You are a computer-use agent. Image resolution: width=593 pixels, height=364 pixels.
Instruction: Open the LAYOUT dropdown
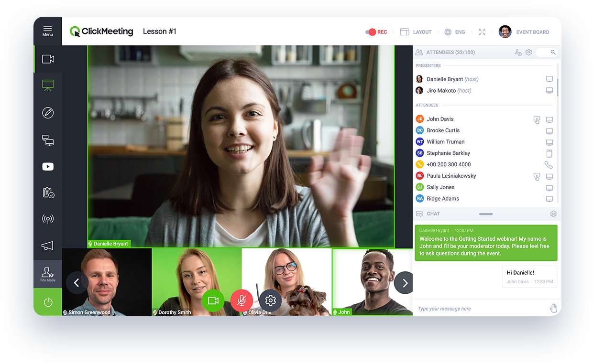[416, 32]
